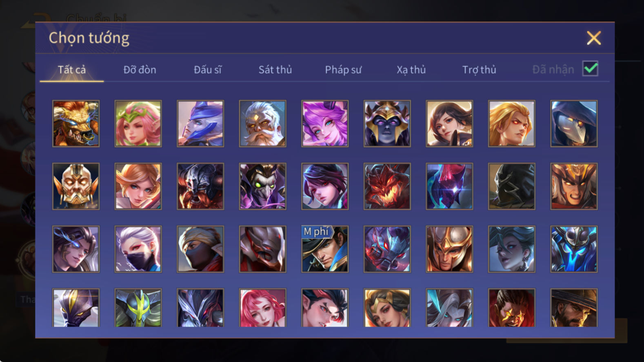Close the Chọn tướng dialog
The width and height of the screenshot is (644, 362).
(594, 38)
